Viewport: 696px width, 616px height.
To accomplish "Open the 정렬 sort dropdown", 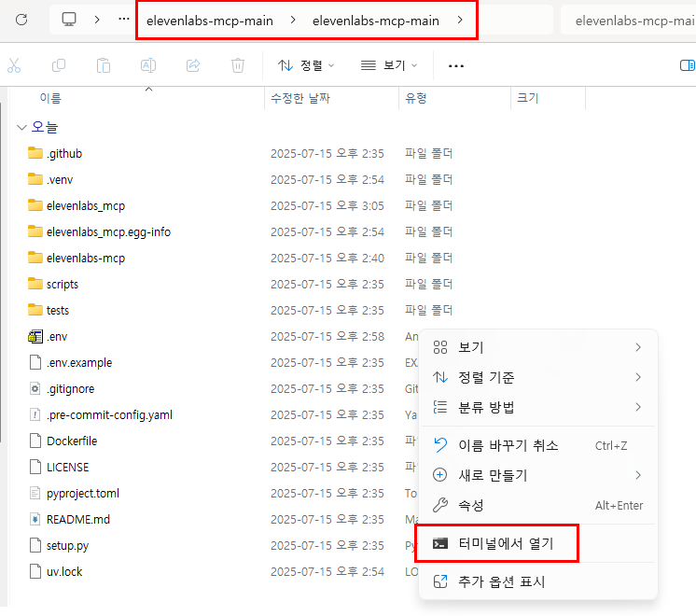I will [306, 65].
